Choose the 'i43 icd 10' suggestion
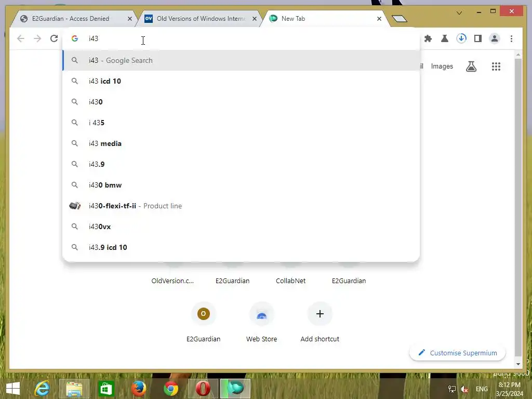This screenshot has height=399, width=532. (x=241, y=81)
